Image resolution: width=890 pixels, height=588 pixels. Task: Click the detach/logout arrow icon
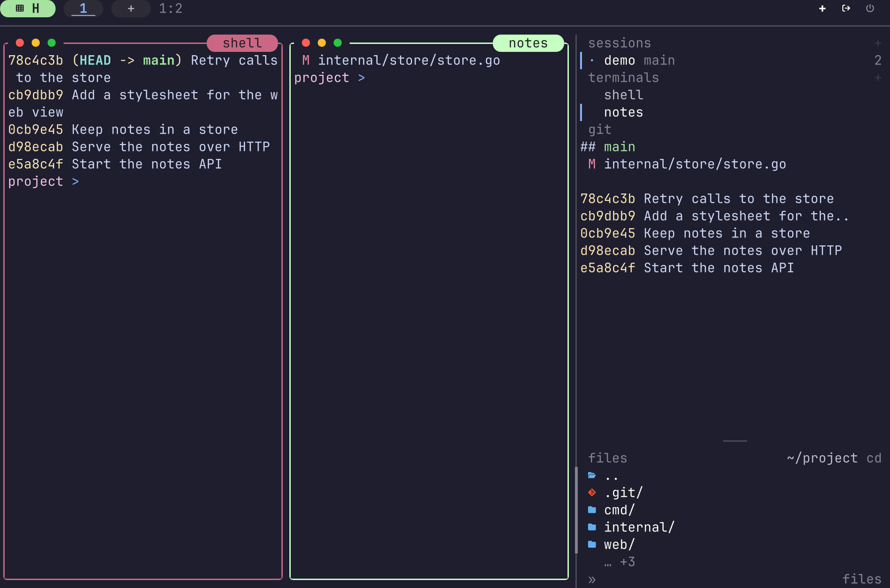tap(846, 8)
